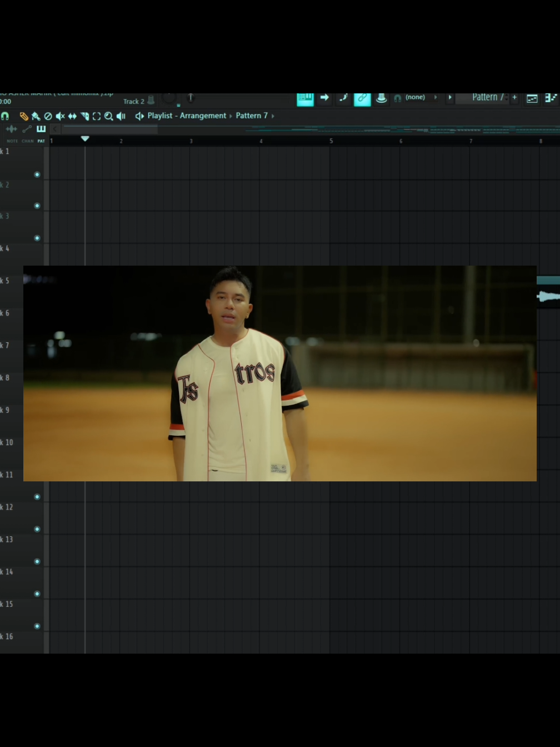Screen dimensions: 560x747
Task: Mute Track 11 with its green dot
Action: (x=37, y=497)
